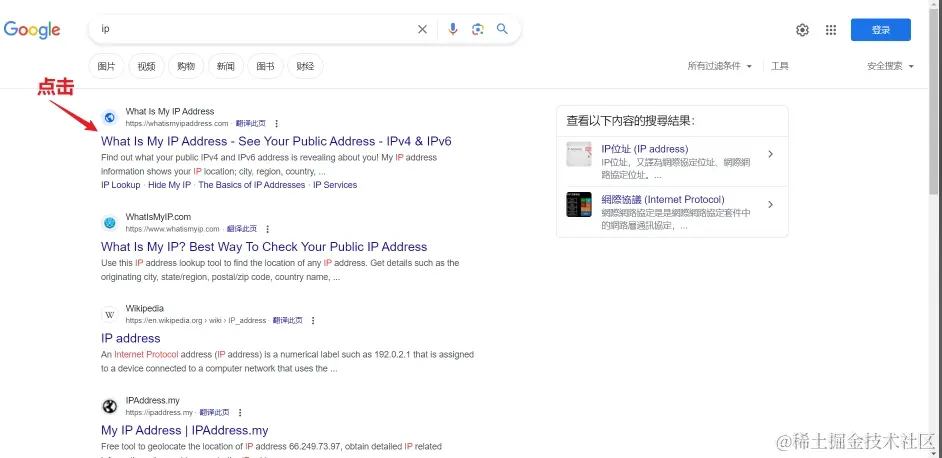
Task: Click 翻译此页 for the Wikipedia result
Action: click(287, 321)
